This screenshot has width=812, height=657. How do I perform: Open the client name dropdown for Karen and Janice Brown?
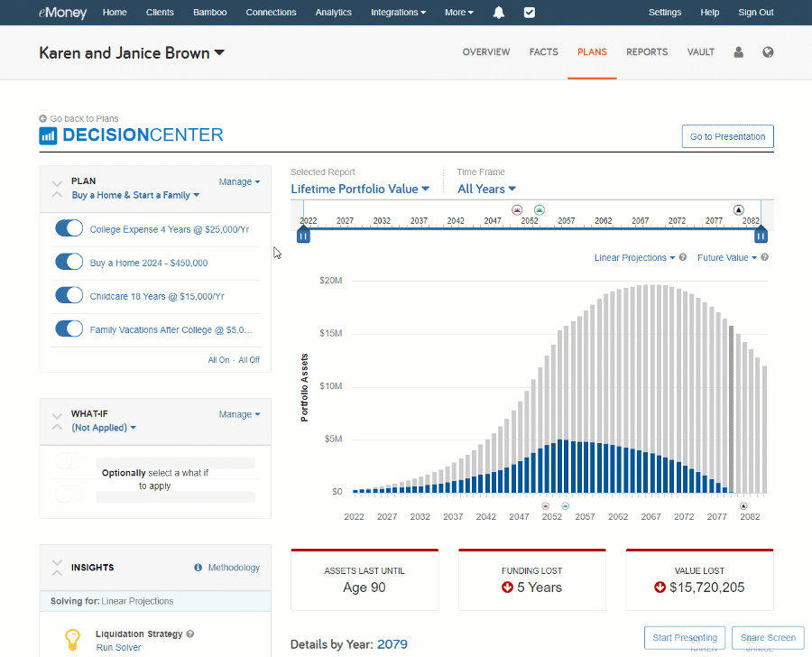[132, 53]
